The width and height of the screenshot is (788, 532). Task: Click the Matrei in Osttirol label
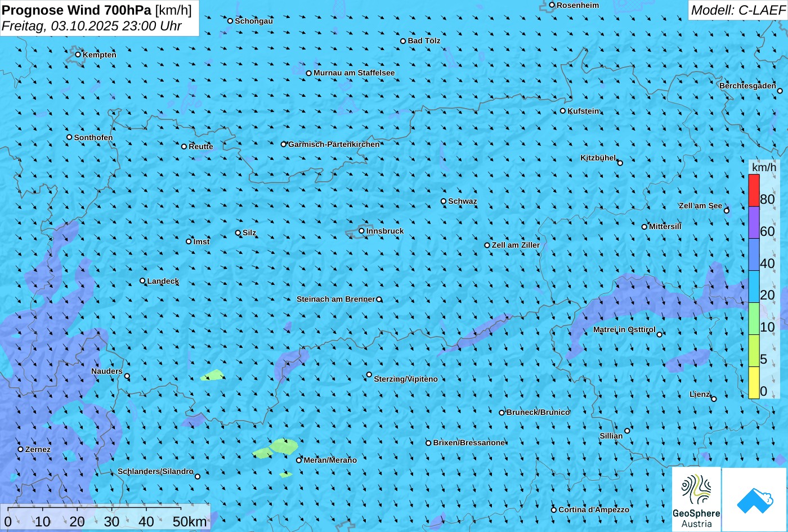pos(624,330)
